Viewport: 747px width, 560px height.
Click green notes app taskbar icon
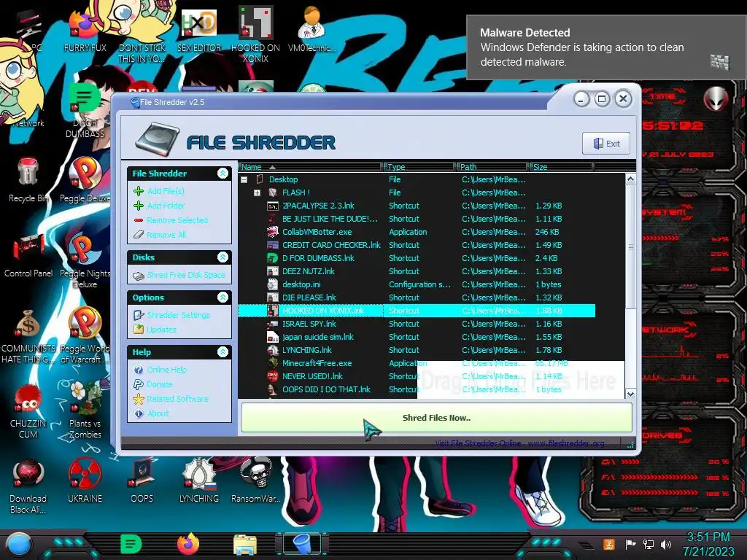tap(131, 544)
